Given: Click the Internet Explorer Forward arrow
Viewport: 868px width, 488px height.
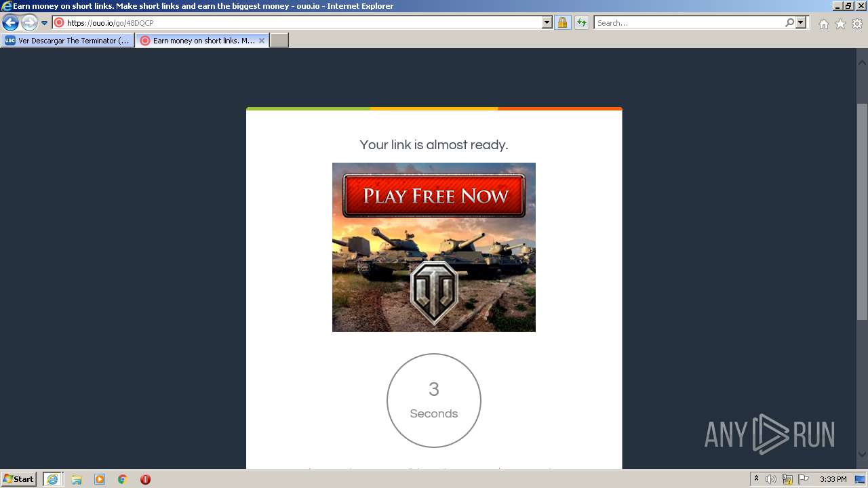Looking at the screenshot, I should pyautogui.click(x=28, y=22).
